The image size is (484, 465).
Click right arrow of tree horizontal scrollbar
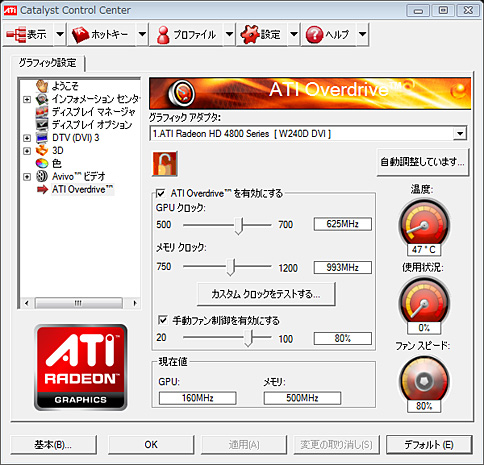pos(135,303)
